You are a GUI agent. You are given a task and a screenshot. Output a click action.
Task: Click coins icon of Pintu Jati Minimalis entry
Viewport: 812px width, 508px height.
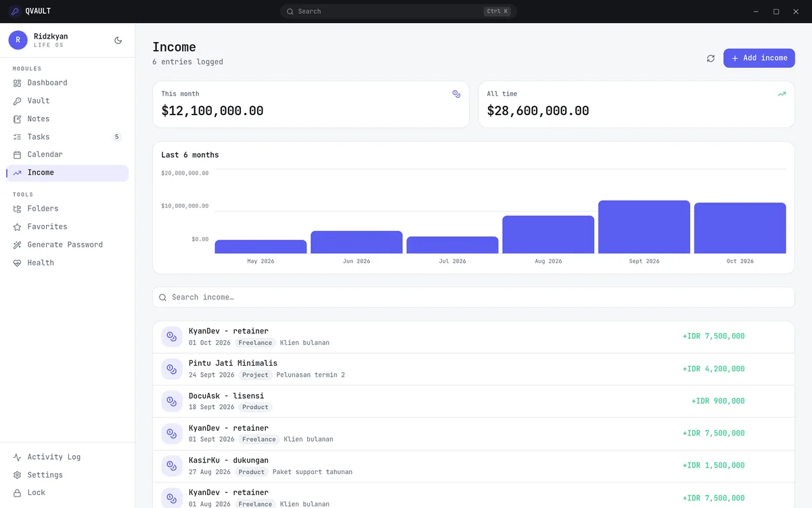click(x=172, y=369)
